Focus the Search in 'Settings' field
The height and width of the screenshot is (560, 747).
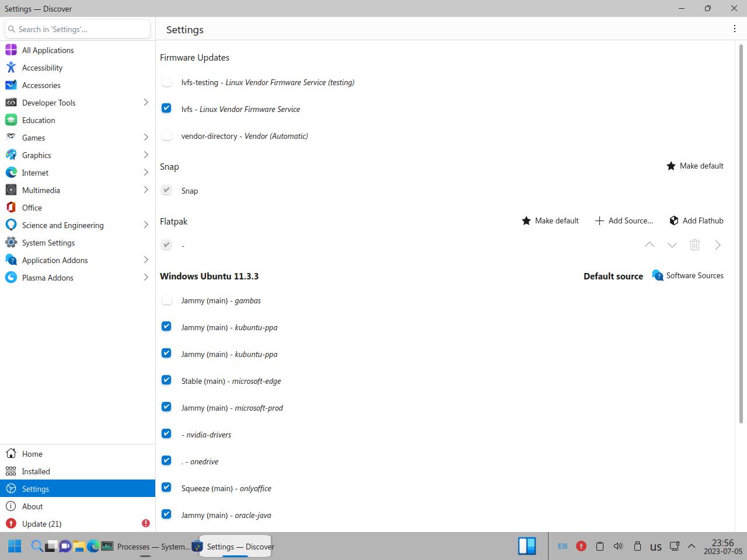pos(78,29)
